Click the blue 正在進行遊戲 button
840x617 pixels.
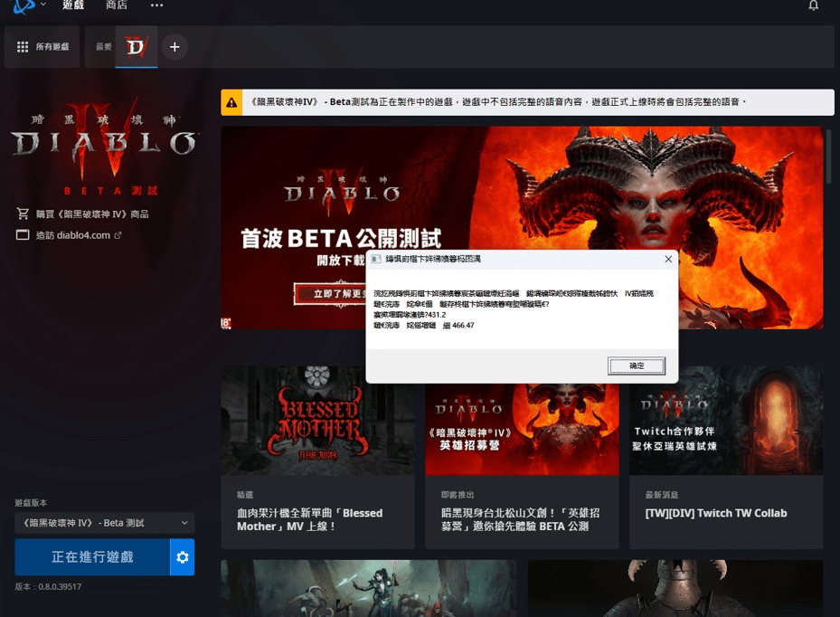tap(91, 557)
